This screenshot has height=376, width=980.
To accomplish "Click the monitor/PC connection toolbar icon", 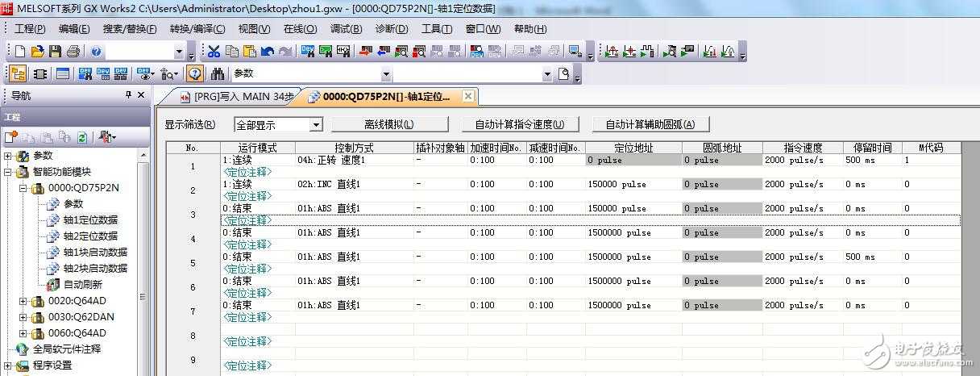I will click(575, 51).
